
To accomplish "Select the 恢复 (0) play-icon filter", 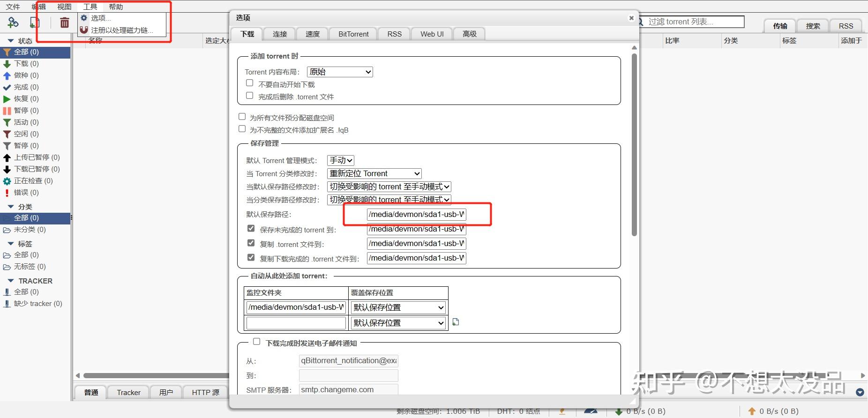I will click(x=35, y=99).
